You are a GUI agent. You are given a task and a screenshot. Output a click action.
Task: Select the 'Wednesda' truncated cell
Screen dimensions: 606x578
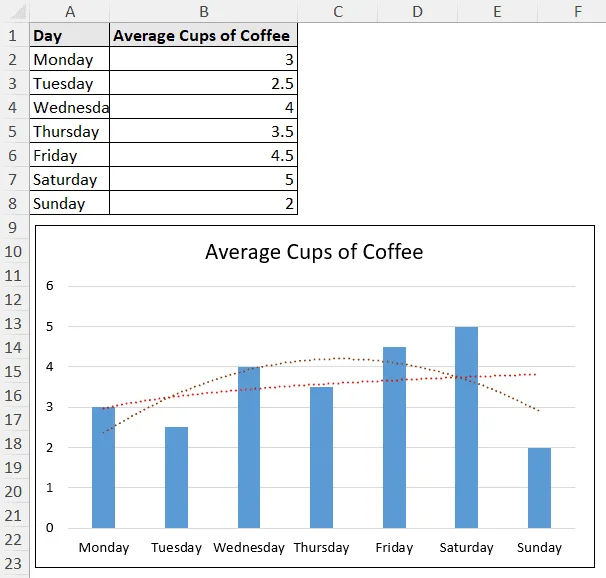(70, 107)
